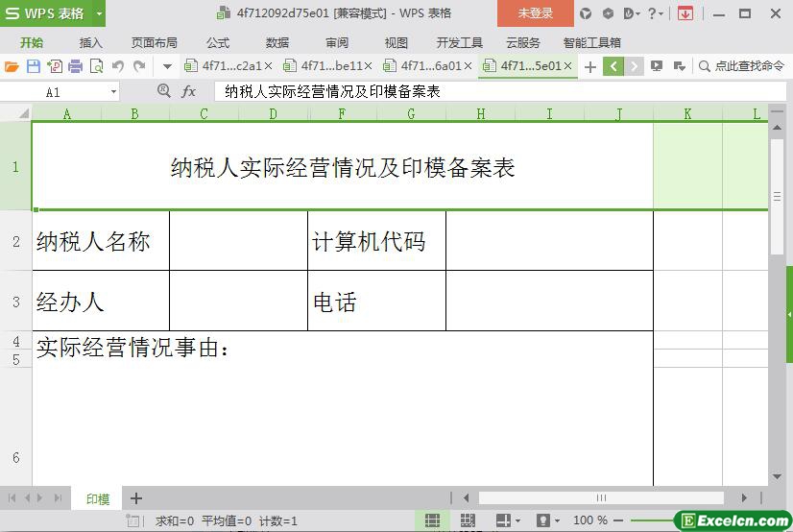Screen dimensions: 793x532
Task: Show previous document tabs with green left arrow
Action: click(x=613, y=66)
